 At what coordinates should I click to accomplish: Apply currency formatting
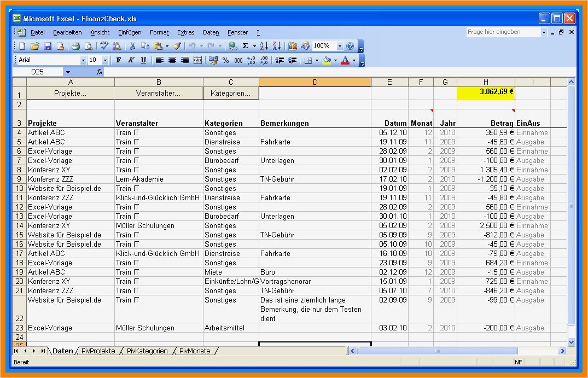(x=213, y=60)
